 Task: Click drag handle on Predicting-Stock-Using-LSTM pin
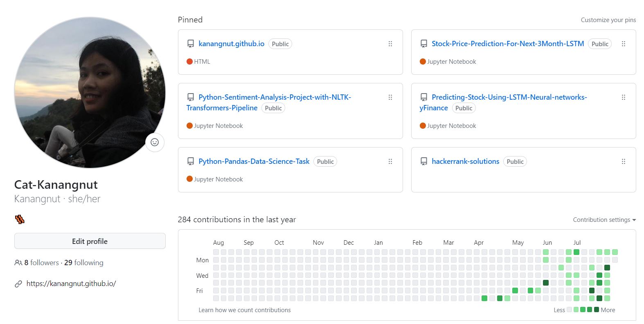click(623, 97)
